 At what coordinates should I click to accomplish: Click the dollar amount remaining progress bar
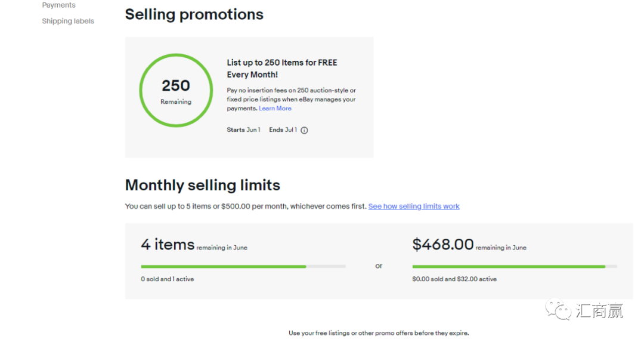point(514,266)
